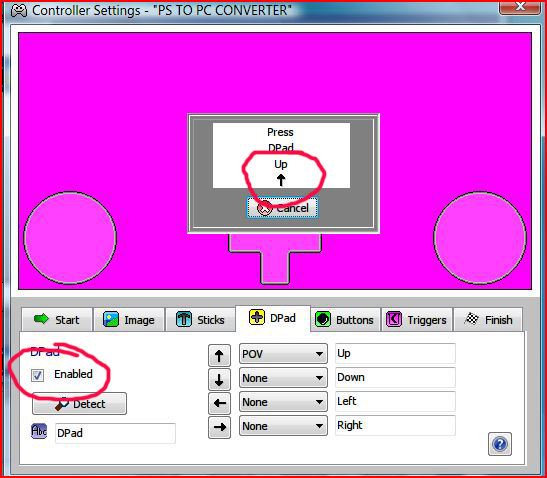Cancel the Press DPad Up prompt
This screenshot has height=478, width=547.
(x=282, y=208)
